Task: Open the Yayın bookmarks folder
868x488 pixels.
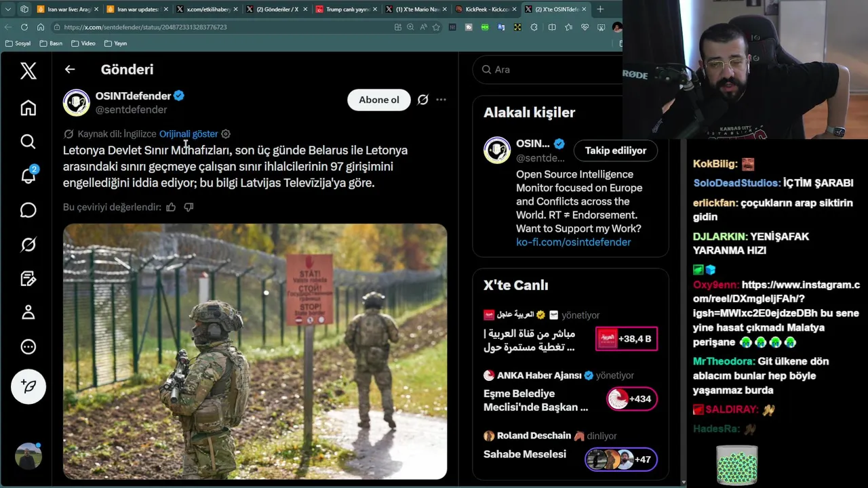Action: 116,43
